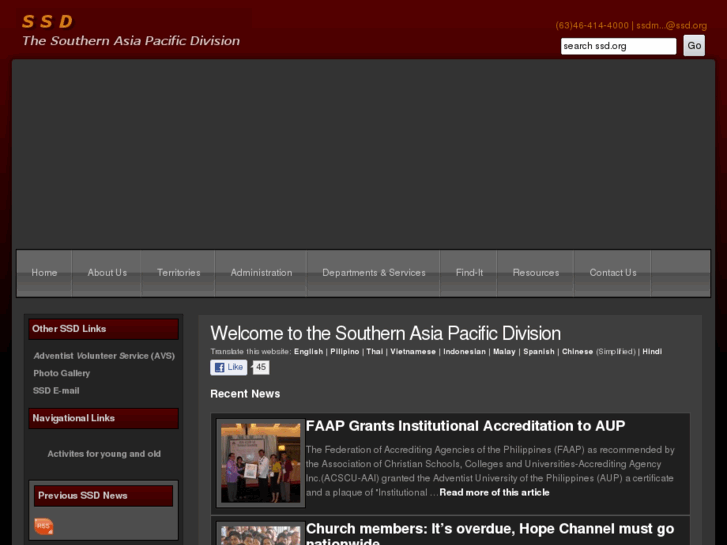Translate website to Thai
This screenshot has width=727, height=545.
(x=375, y=352)
